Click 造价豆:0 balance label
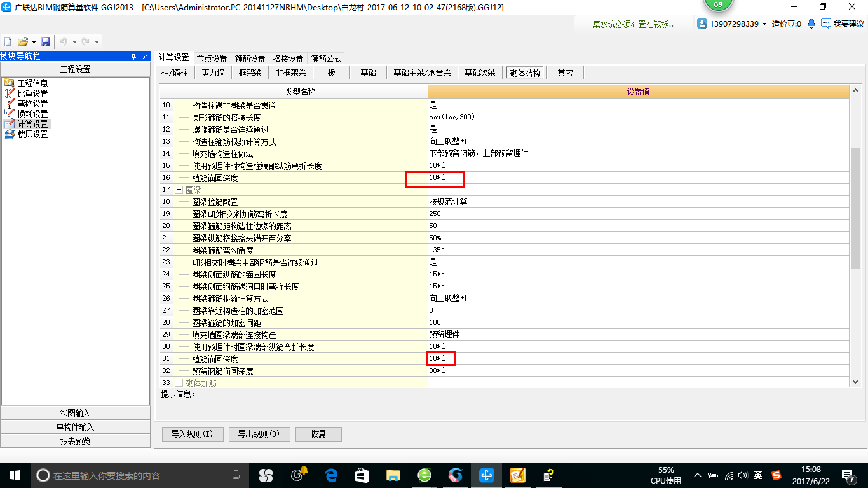Viewport: 868px width, 488px height. (x=786, y=24)
